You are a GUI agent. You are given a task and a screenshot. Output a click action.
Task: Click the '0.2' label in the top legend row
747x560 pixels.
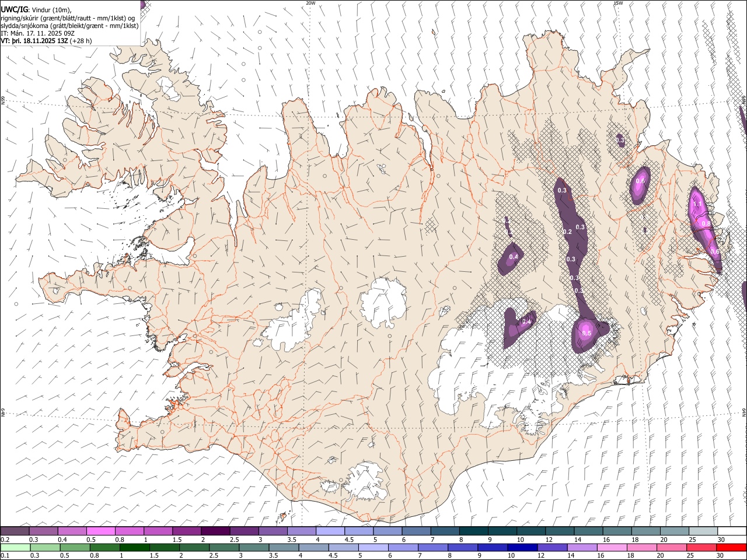click(5, 540)
